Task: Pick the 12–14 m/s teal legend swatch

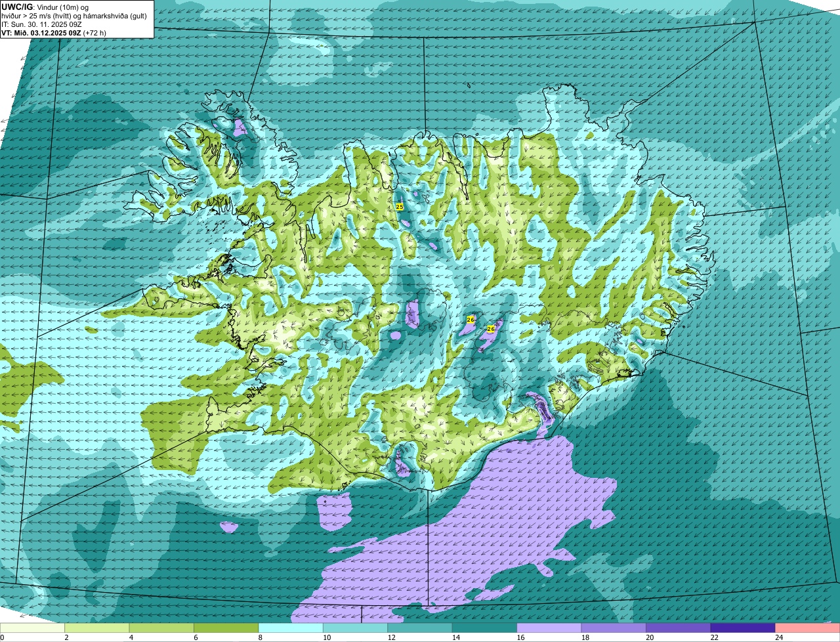Action: (x=421, y=628)
